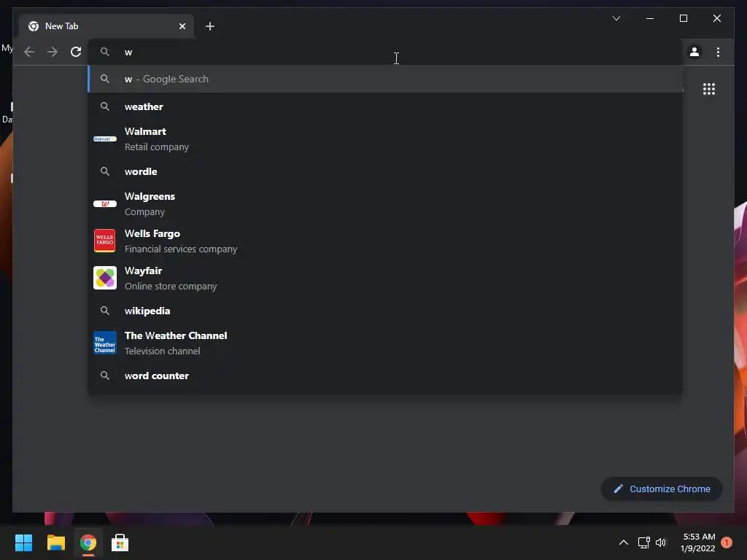747x560 pixels.
Task: Select the 'weather' search suggestion
Action: (x=385, y=106)
